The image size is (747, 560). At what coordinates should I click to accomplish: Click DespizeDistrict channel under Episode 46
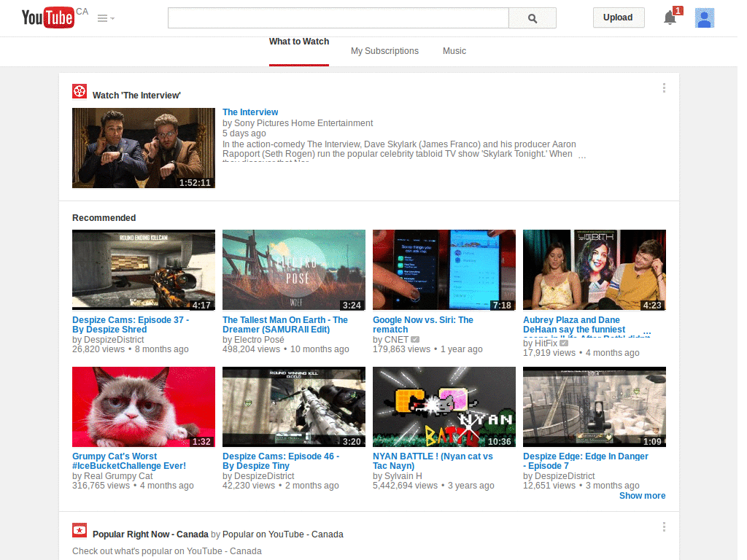[x=264, y=475]
